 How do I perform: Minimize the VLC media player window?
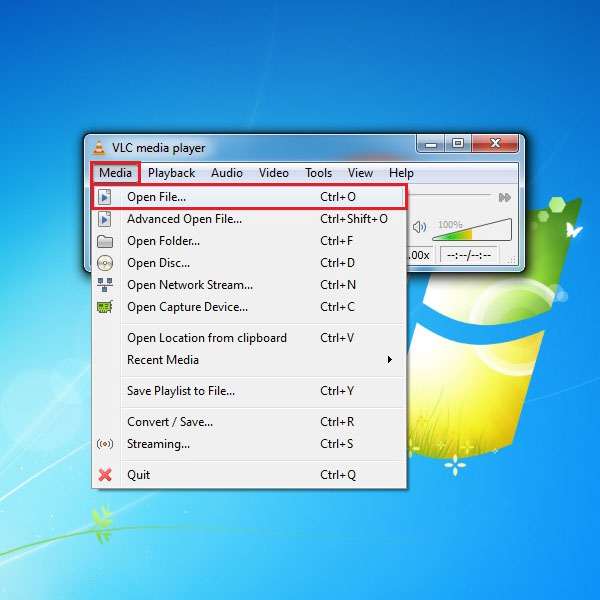(431, 144)
